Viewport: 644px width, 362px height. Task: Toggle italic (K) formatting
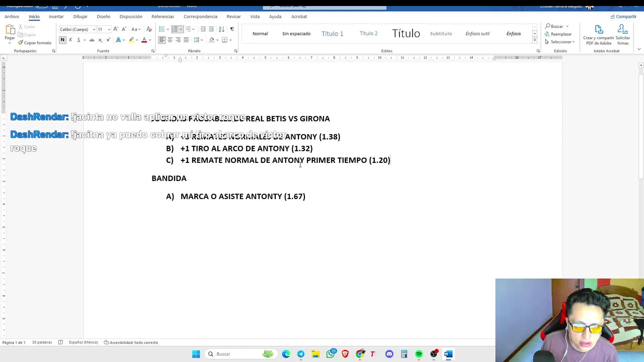[70, 40]
